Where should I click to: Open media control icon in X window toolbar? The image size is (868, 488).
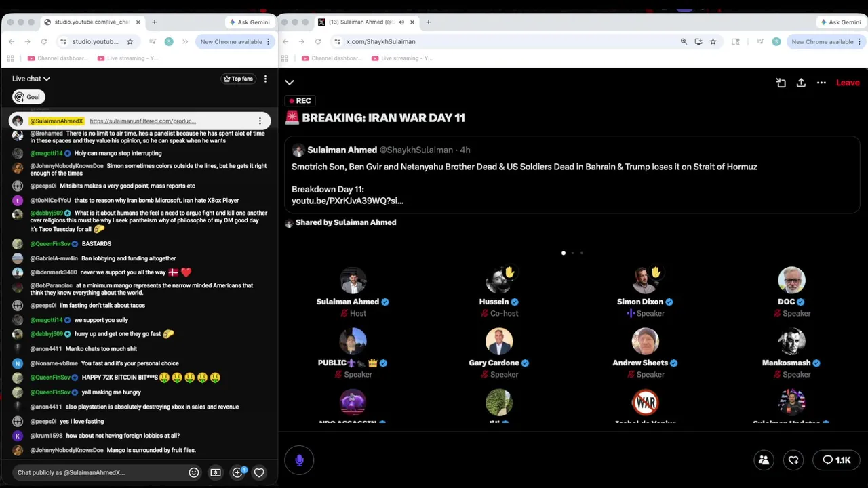pos(760,41)
